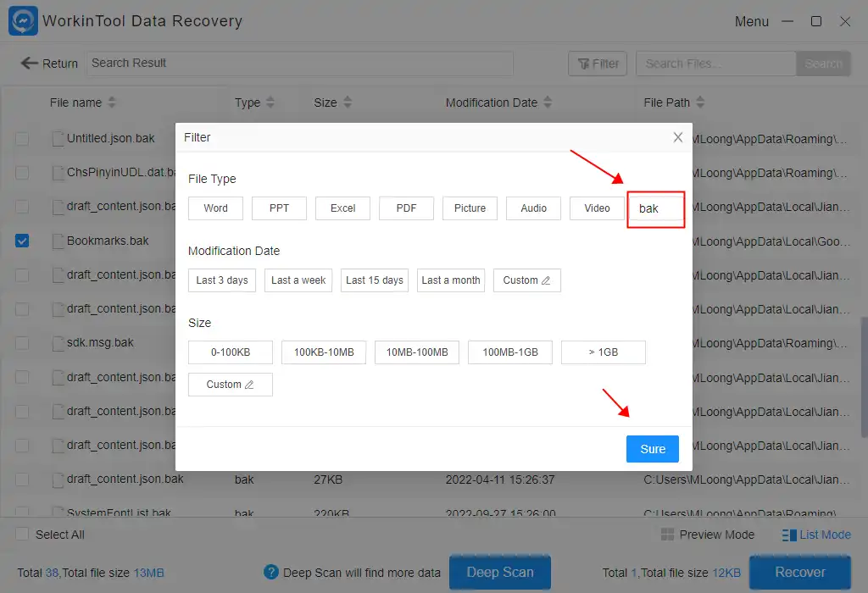Select the sdk.msg.bak file name

(x=100, y=342)
